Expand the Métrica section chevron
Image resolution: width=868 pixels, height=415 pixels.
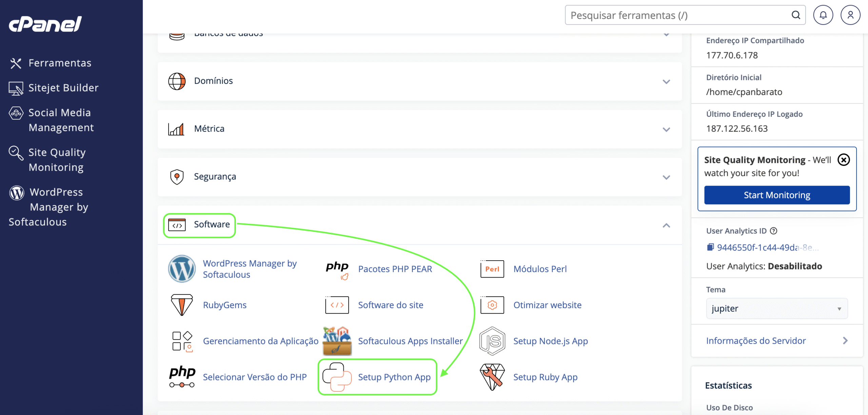[666, 130]
